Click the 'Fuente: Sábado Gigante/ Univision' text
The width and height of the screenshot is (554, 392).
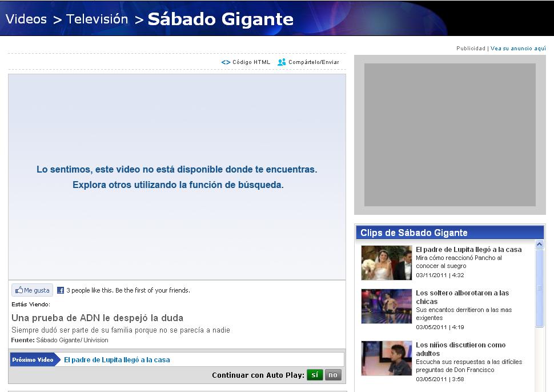tap(60, 341)
